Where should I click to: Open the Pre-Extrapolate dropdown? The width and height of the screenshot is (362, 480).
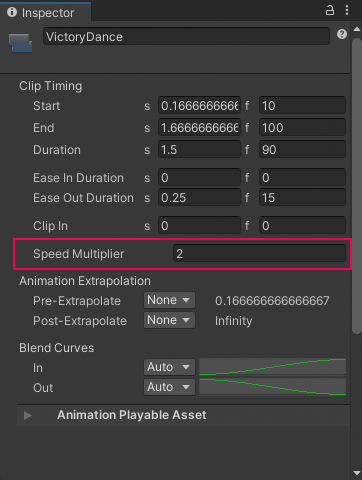[169, 300]
